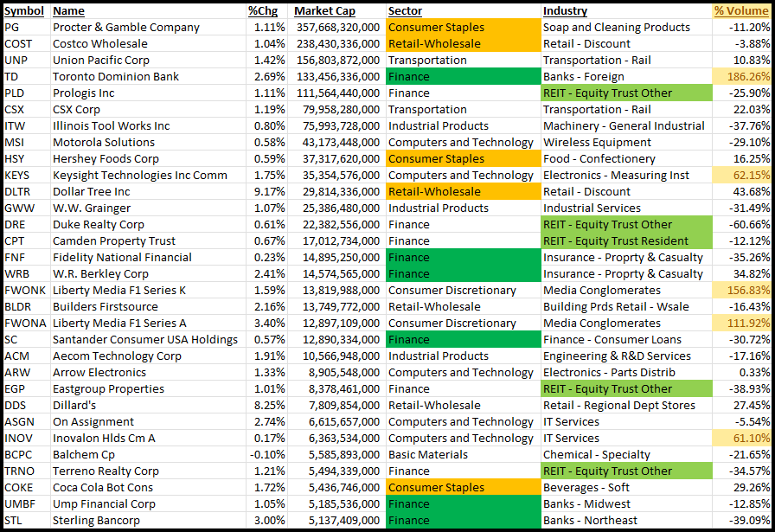Click Dollar Tree Inc name cell
Screen dimensions: 775x532
pos(148,191)
